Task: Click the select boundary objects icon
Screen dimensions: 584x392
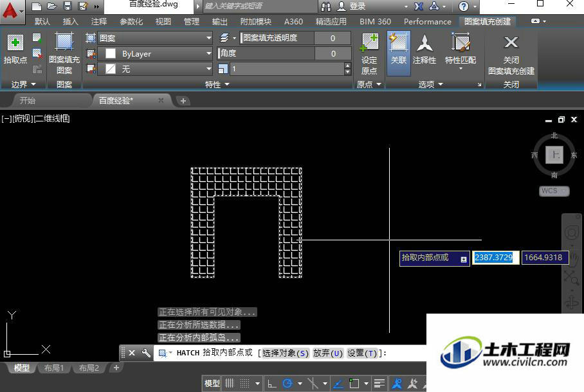Action: [x=37, y=38]
